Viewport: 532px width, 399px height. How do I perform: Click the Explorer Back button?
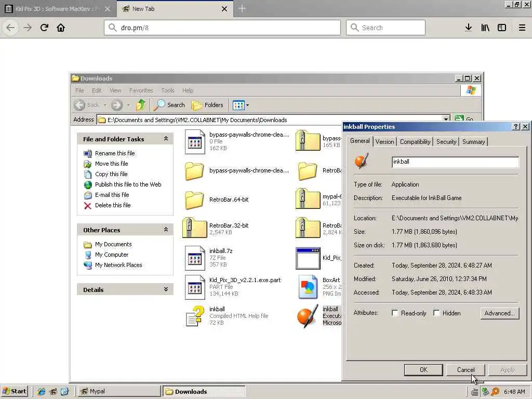pos(87,105)
